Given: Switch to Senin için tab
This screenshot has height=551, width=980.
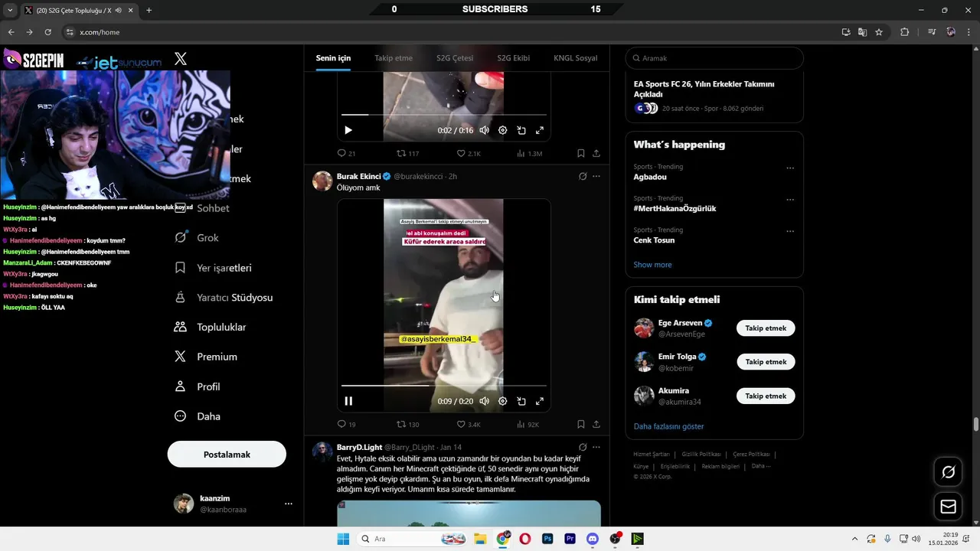Looking at the screenshot, I should click(x=333, y=58).
